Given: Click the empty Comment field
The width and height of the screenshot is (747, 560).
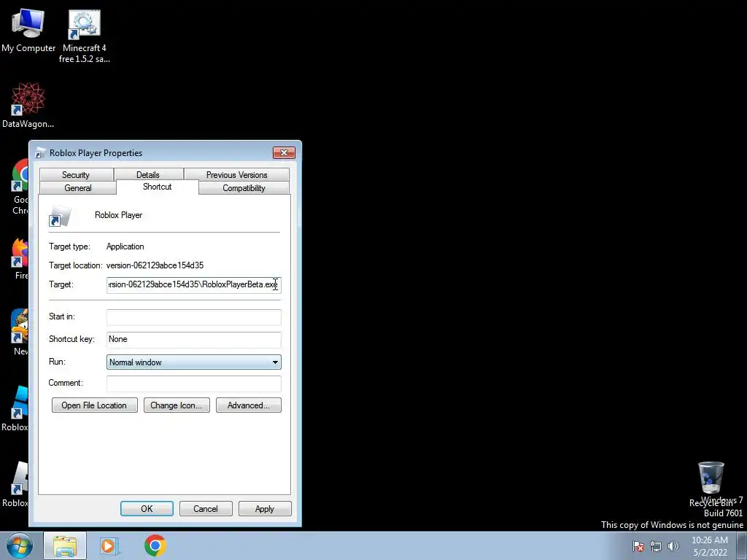Looking at the screenshot, I should pyautogui.click(x=193, y=384).
